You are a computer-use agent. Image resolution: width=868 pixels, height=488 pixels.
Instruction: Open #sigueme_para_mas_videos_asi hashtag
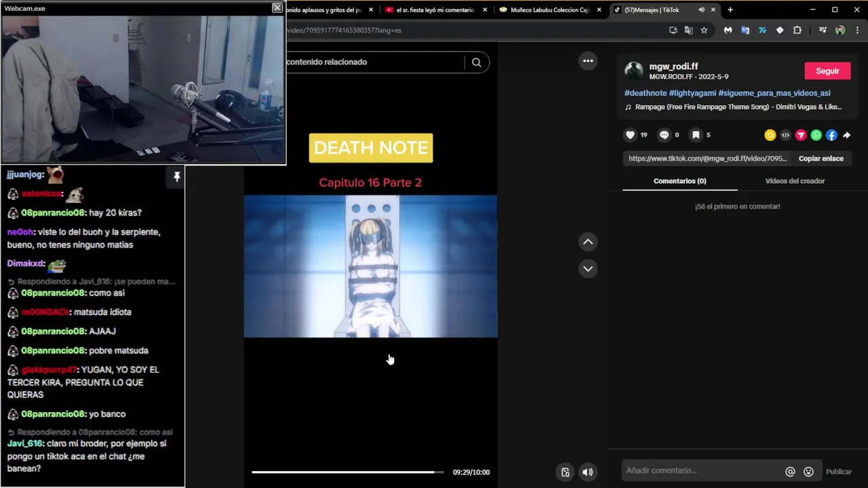[774, 93]
